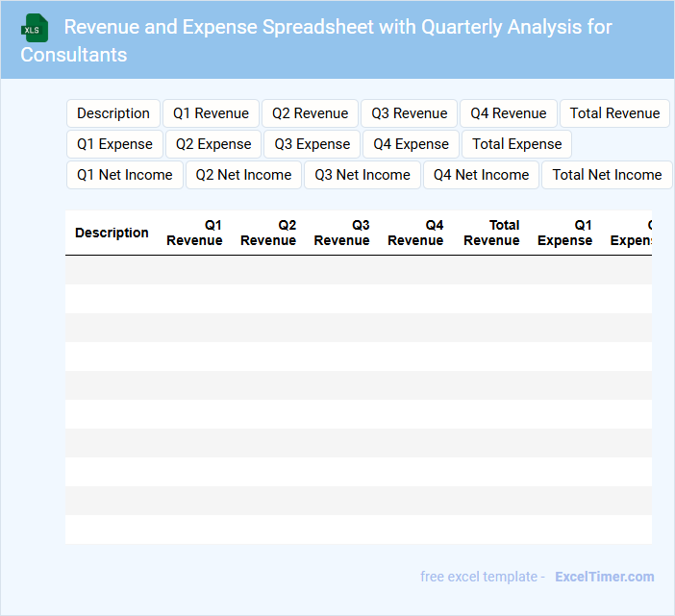Choose the Q3 Net Income tag
Viewport: 675px width, 616px height.
[362, 175]
